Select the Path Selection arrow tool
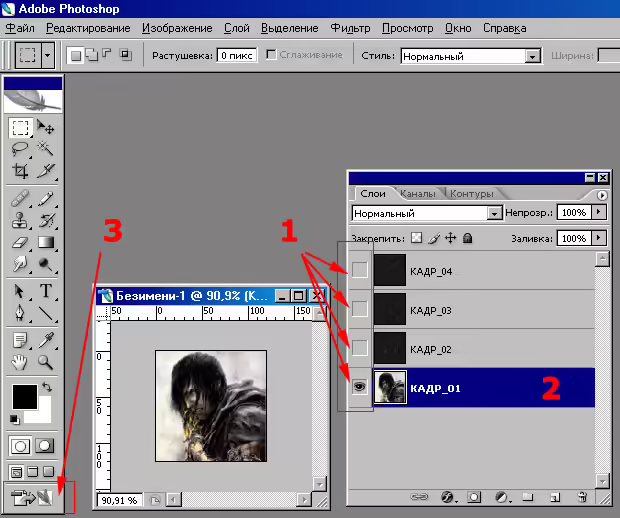This screenshot has height=518, width=620. coord(20,291)
